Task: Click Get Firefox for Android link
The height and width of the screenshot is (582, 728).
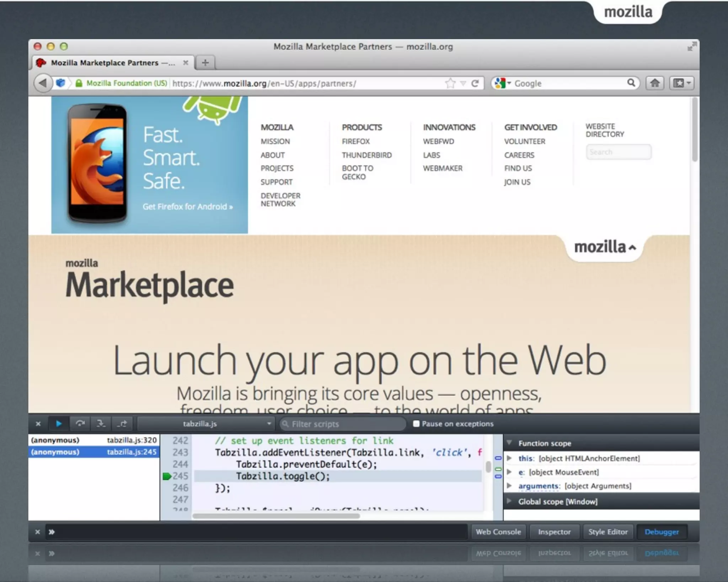Action: point(187,206)
